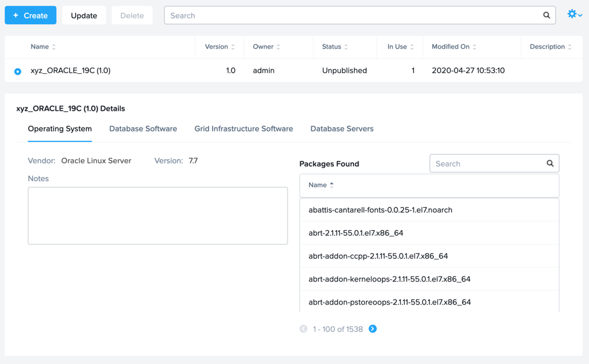Sort table by In Use column

coord(400,47)
